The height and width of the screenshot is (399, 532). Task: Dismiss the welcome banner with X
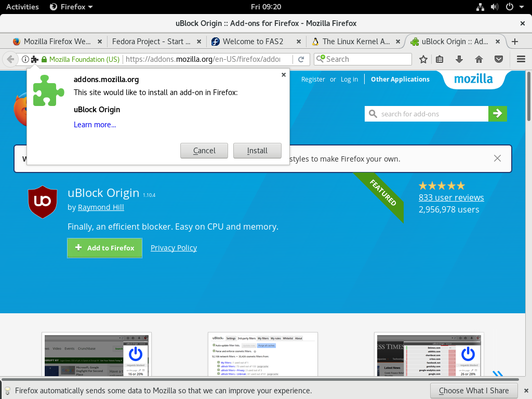coord(497,158)
